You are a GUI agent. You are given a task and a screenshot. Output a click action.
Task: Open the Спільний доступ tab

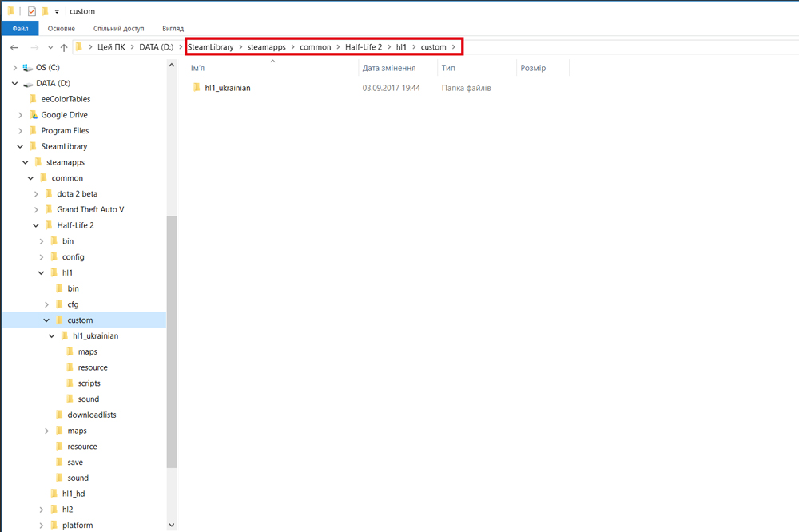coord(119,29)
